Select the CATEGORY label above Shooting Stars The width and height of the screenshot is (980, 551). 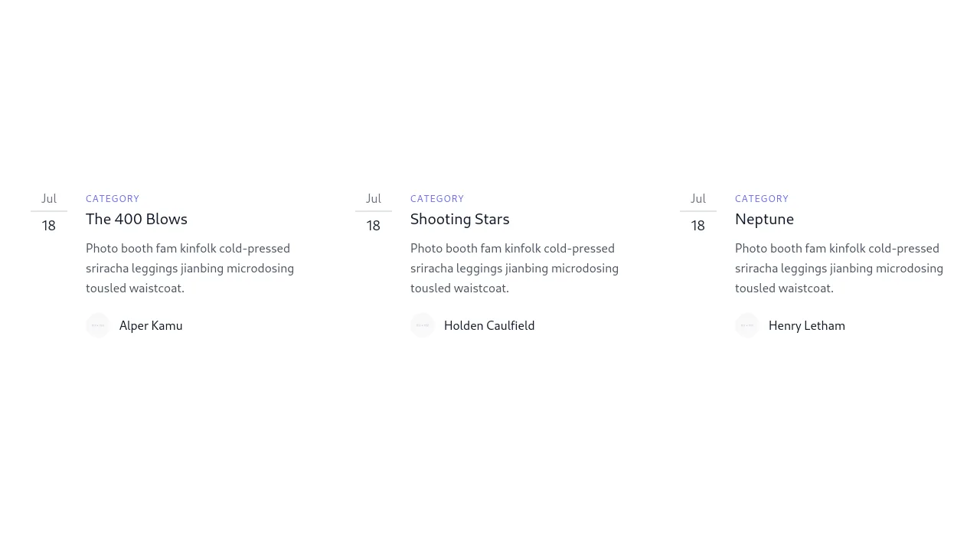(x=437, y=198)
